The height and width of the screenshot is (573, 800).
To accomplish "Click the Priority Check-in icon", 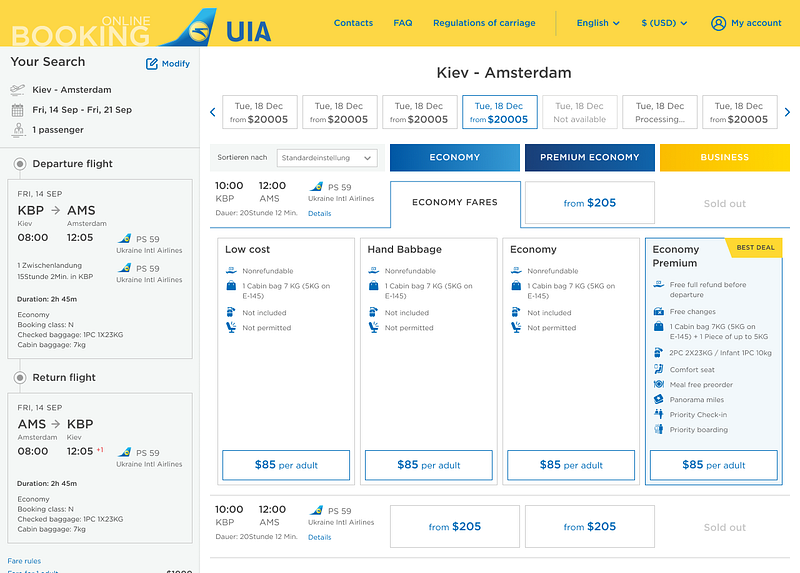I will pyautogui.click(x=659, y=414).
